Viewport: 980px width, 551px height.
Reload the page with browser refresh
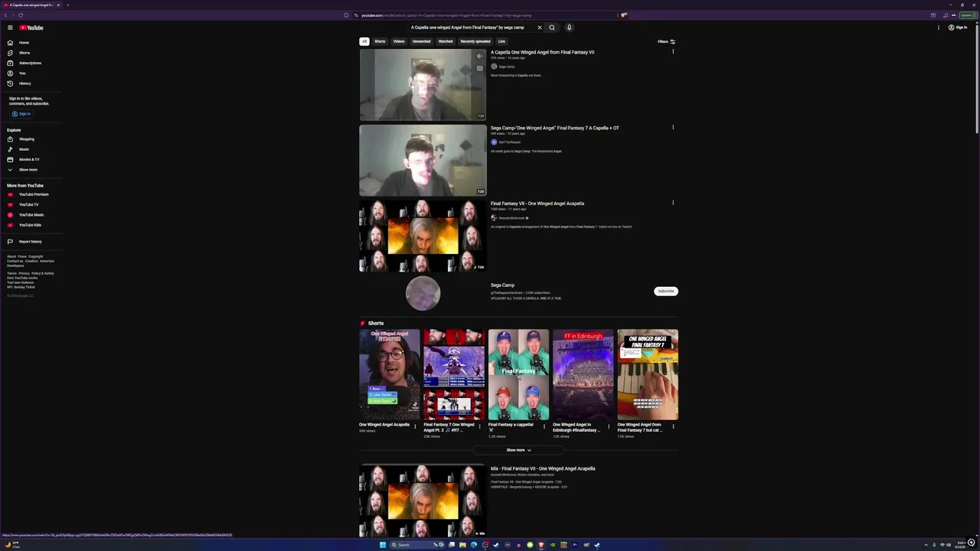(x=21, y=15)
